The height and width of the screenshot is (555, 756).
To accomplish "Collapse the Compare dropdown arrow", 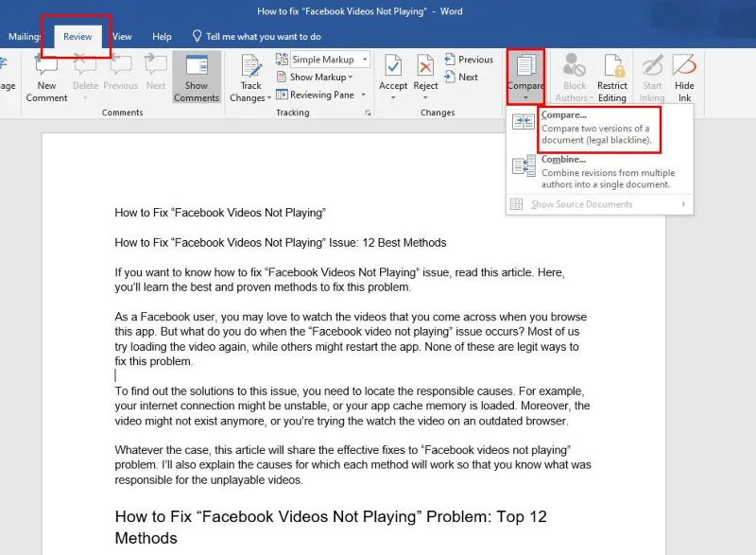I will pyautogui.click(x=525, y=98).
